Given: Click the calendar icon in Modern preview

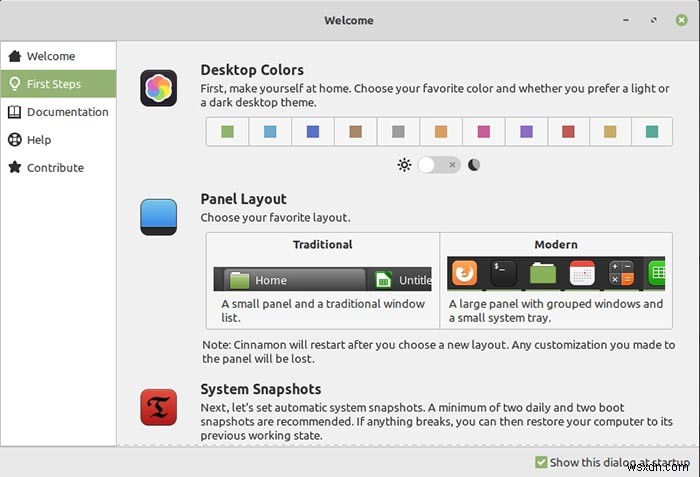Looking at the screenshot, I should point(582,273).
